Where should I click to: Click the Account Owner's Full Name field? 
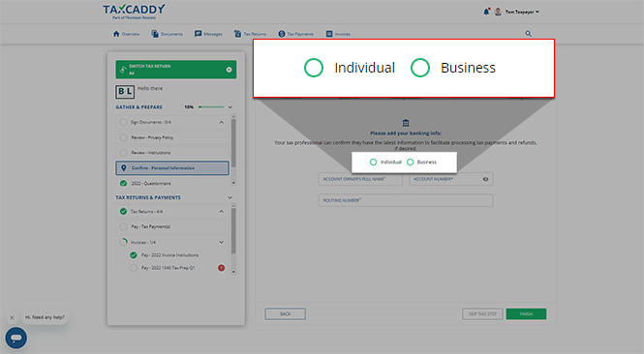(360, 179)
